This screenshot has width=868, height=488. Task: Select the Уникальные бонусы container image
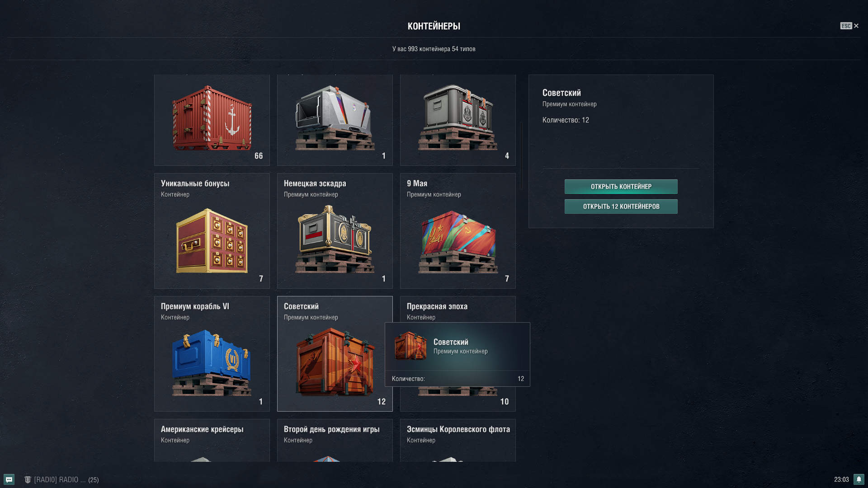pyautogui.click(x=212, y=240)
